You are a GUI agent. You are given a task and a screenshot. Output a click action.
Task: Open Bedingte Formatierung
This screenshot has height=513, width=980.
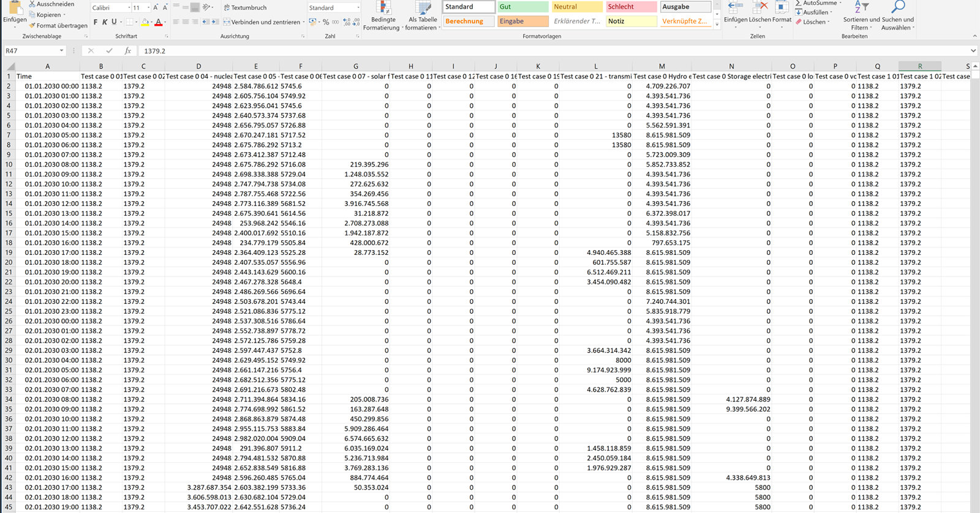(x=383, y=15)
